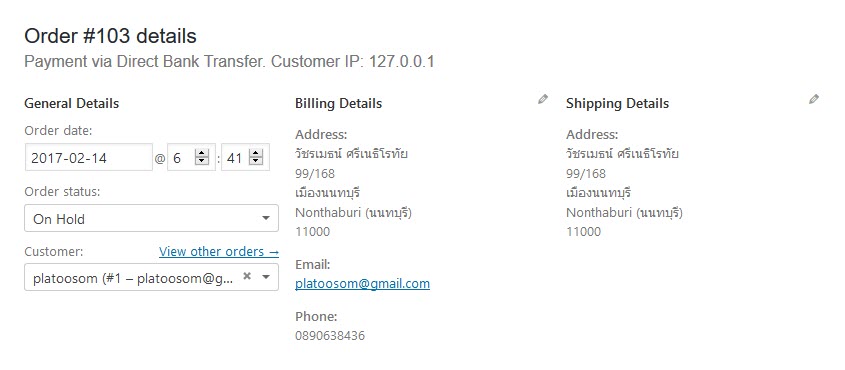The height and width of the screenshot is (370, 845).
Task: Edit billing details with pencil icon
Action: pyautogui.click(x=543, y=99)
